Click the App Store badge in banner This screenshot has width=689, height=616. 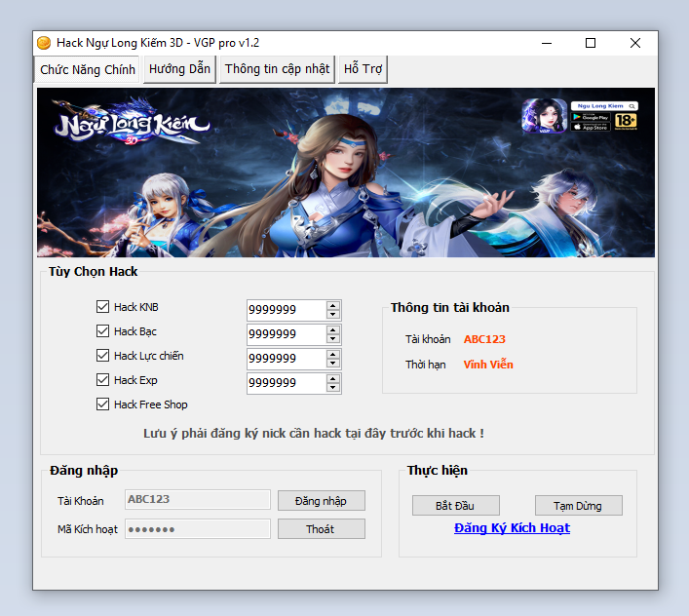591,127
